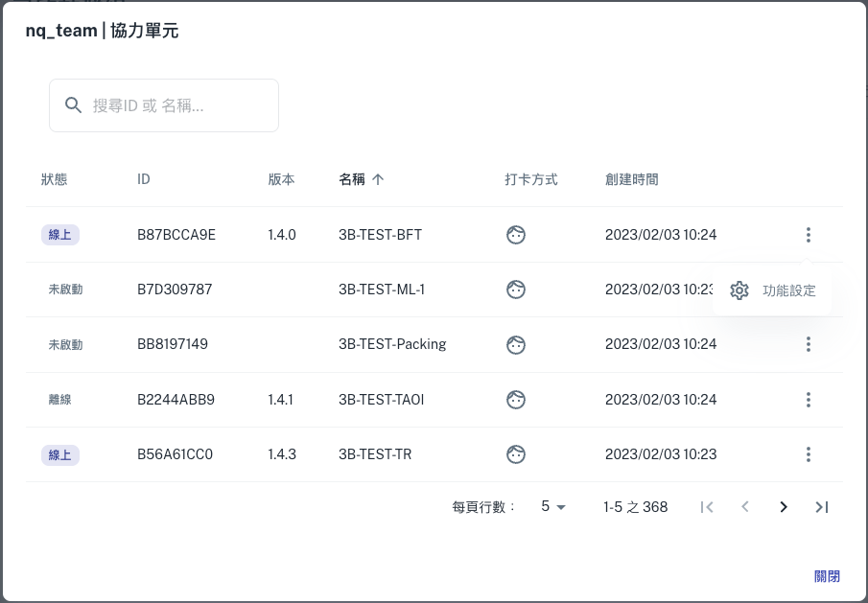
Task: Jump to the last page of results
Action: [821, 507]
